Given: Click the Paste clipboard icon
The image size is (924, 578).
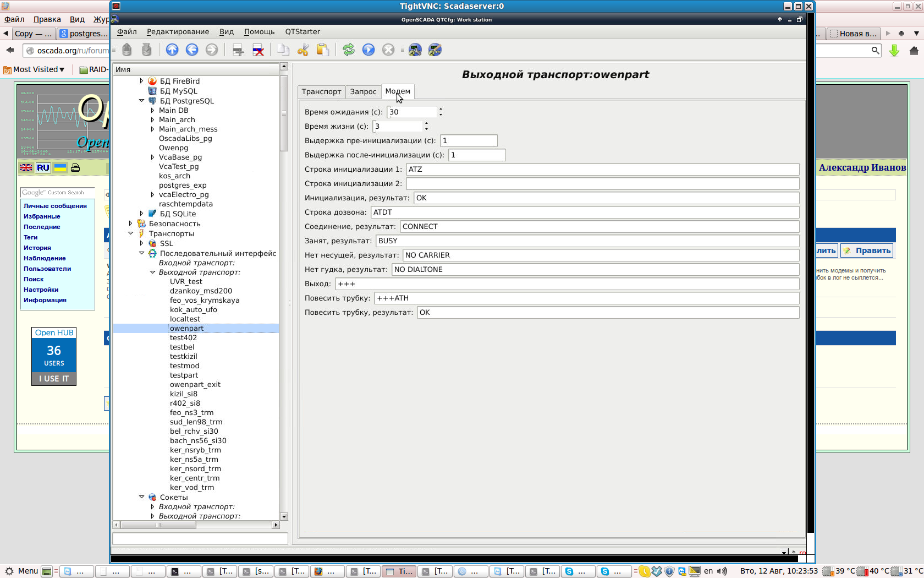Looking at the screenshot, I should click(x=323, y=50).
